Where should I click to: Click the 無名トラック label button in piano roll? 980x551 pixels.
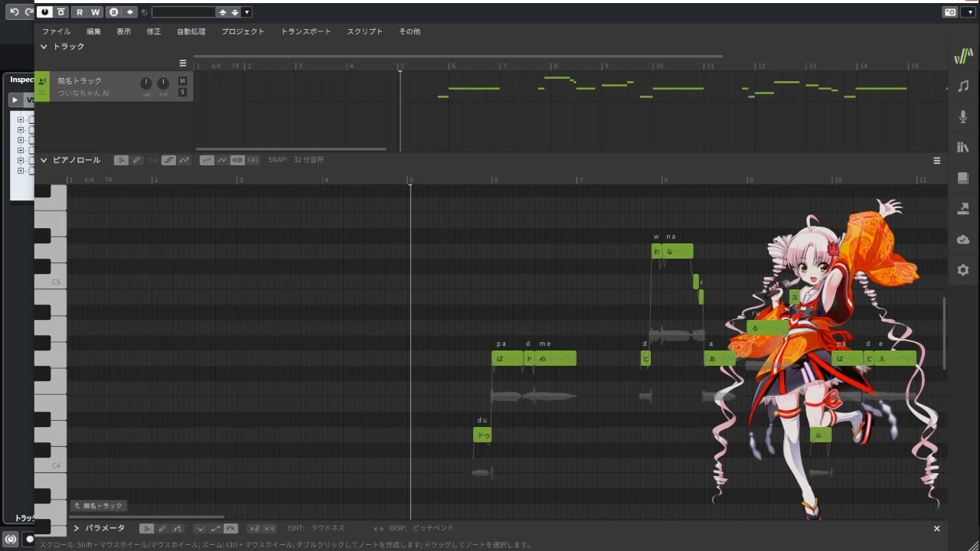99,506
